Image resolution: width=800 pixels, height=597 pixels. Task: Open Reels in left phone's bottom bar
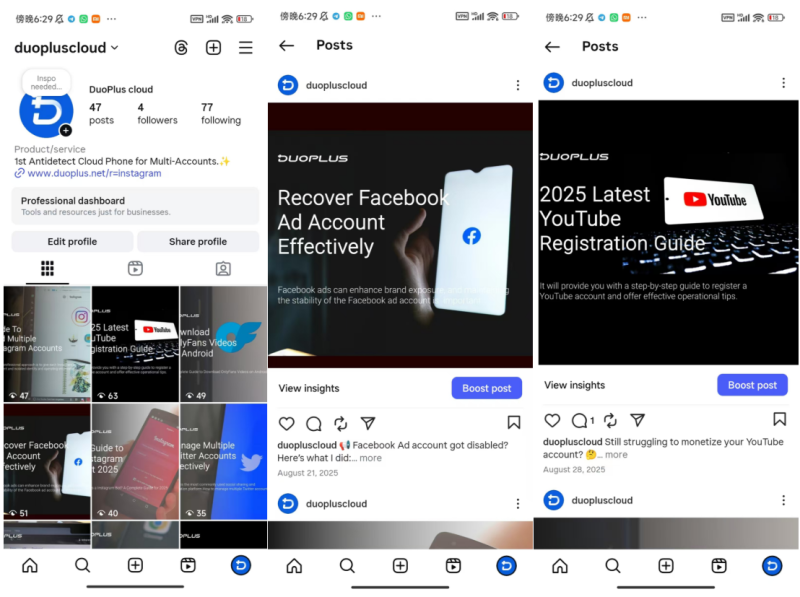(188, 565)
